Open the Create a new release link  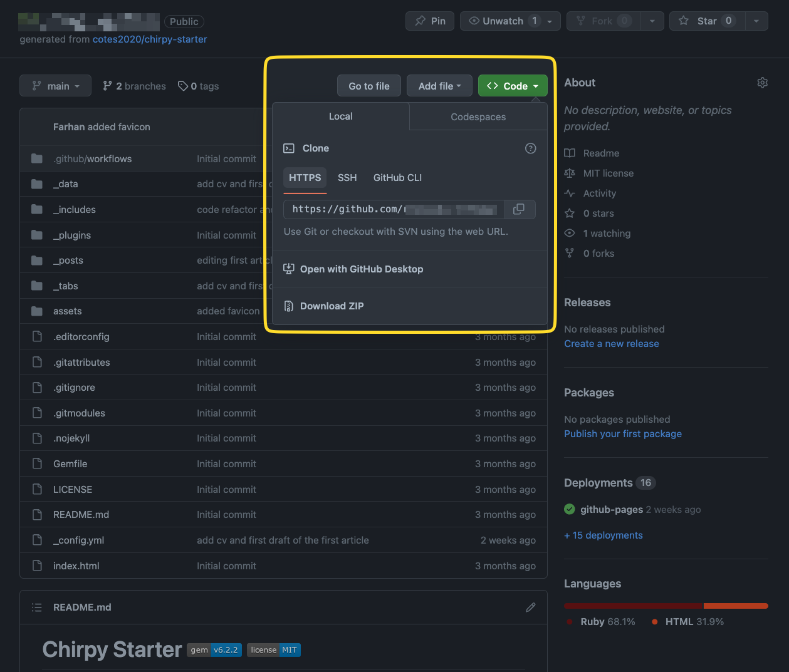[611, 344]
